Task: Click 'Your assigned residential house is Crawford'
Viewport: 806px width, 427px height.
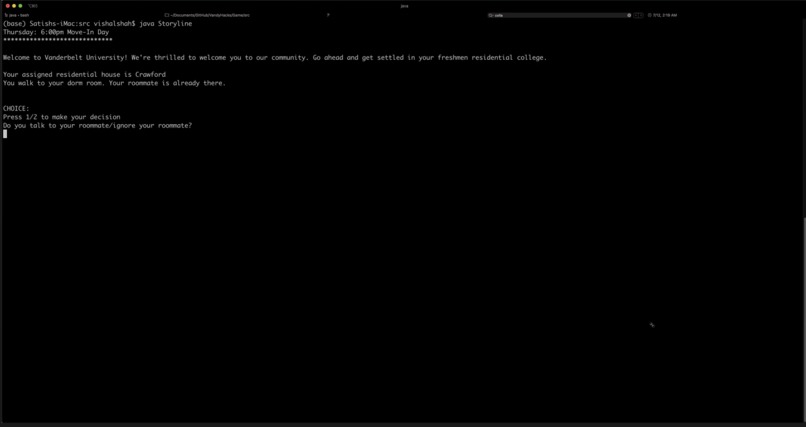Action: (84, 75)
